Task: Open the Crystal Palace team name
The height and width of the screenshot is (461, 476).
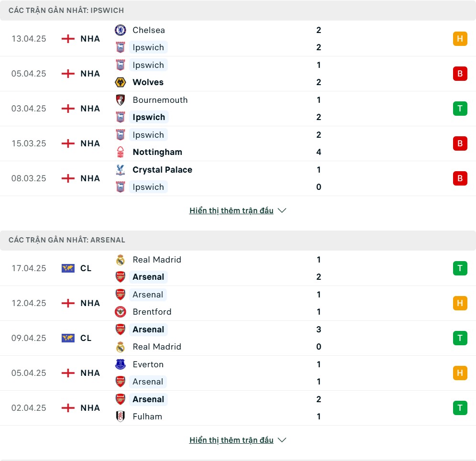Action: (162, 170)
